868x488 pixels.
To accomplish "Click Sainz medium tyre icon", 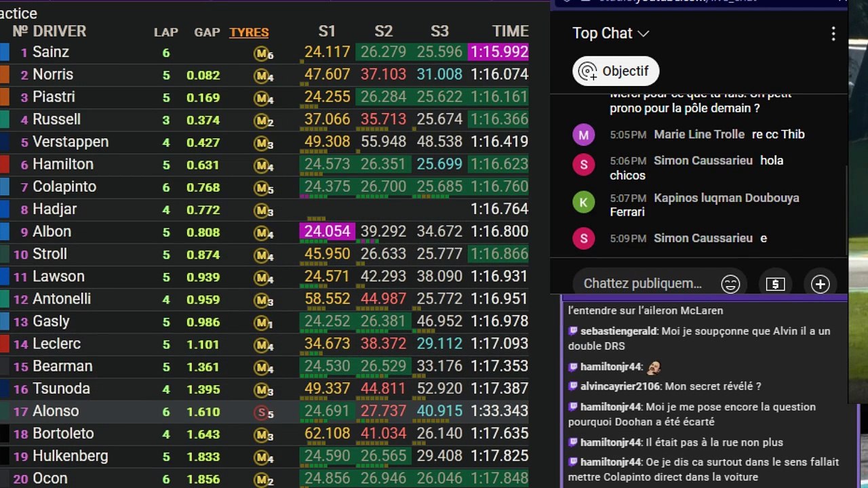I will (263, 54).
